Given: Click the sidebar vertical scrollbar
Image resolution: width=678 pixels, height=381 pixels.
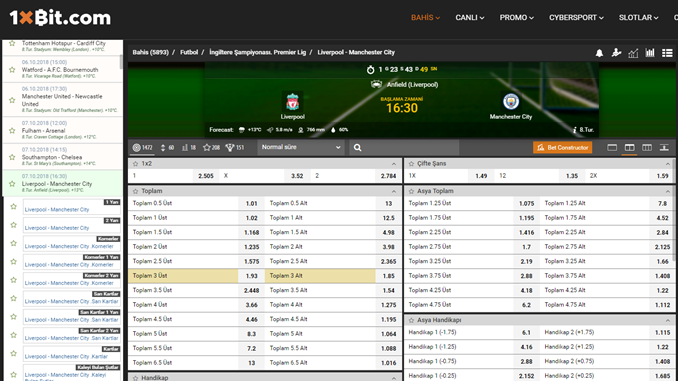Looking at the screenshot, I should [x=122, y=61].
